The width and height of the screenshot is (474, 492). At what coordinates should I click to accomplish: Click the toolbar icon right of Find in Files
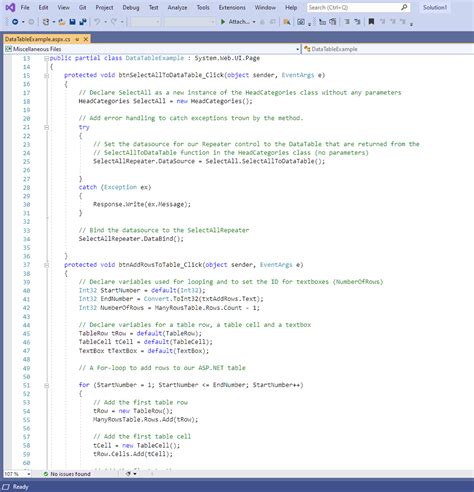tap(301, 22)
